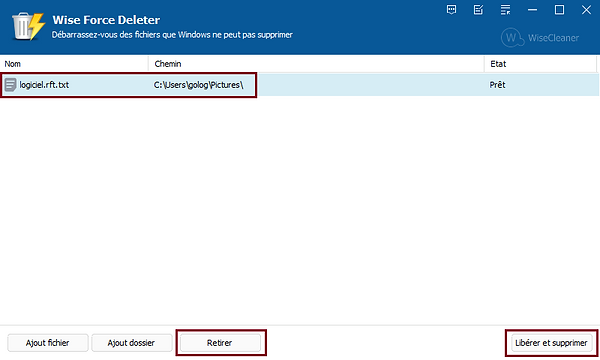Open the settings menu list icon
The height and width of the screenshot is (360, 600).
coord(505,10)
